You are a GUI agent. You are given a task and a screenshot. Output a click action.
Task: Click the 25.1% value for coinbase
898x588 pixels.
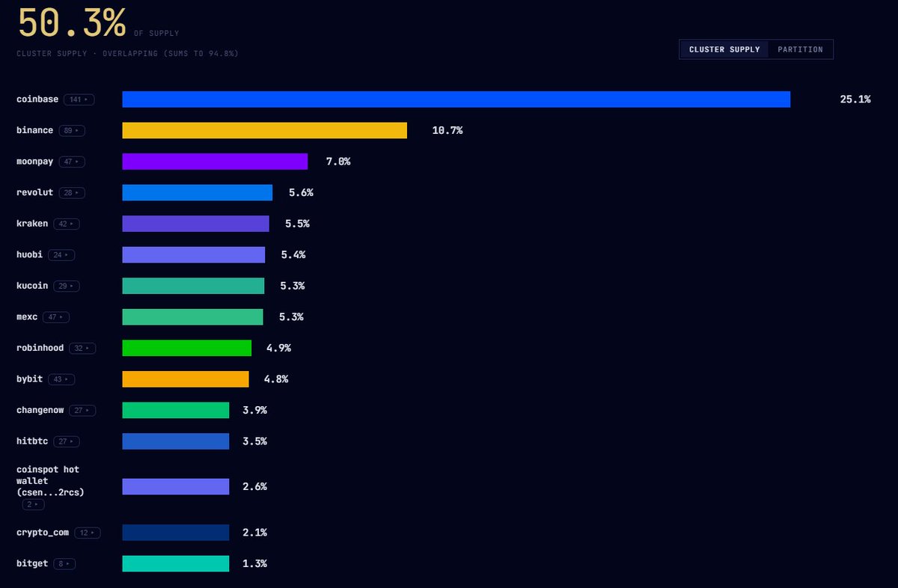tap(855, 99)
